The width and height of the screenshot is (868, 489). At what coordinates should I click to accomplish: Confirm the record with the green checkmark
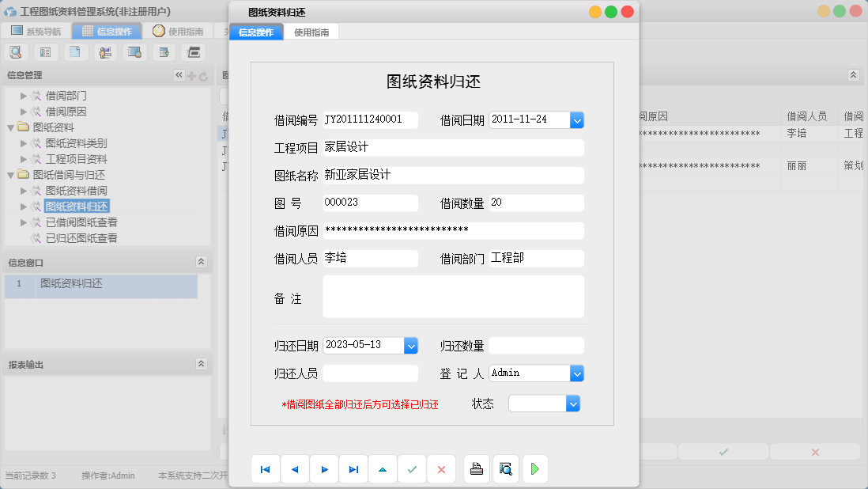pyautogui.click(x=412, y=468)
